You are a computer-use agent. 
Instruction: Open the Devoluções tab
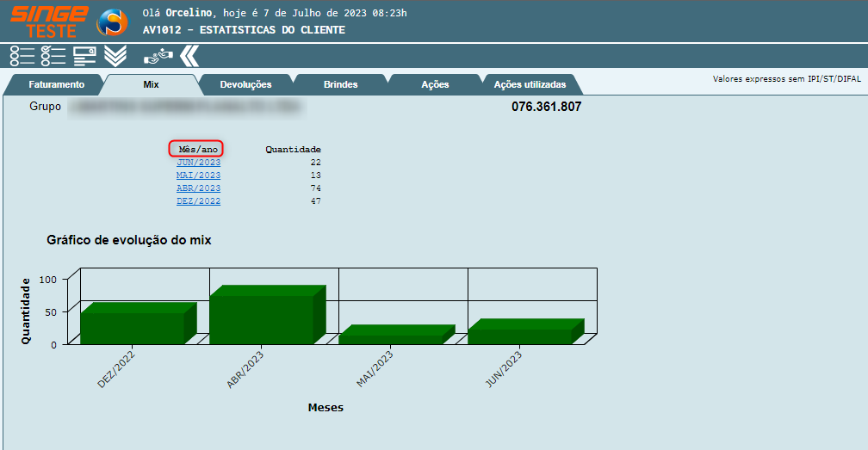click(x=245, y=85)
